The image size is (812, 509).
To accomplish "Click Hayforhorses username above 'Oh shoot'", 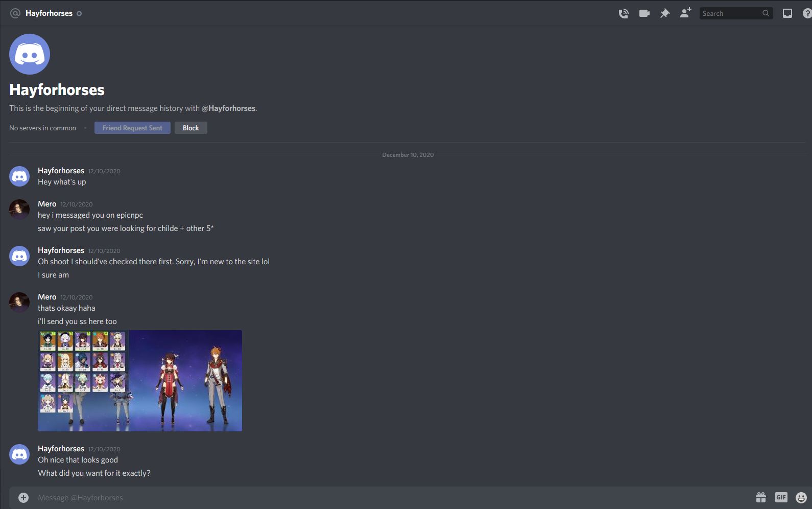I will point(61,250).
